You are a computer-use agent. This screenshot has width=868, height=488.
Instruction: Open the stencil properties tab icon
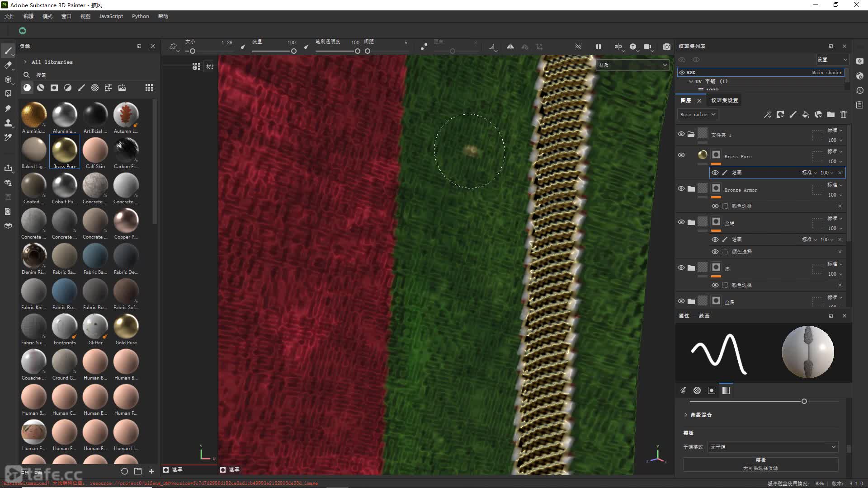pos(712,390)
